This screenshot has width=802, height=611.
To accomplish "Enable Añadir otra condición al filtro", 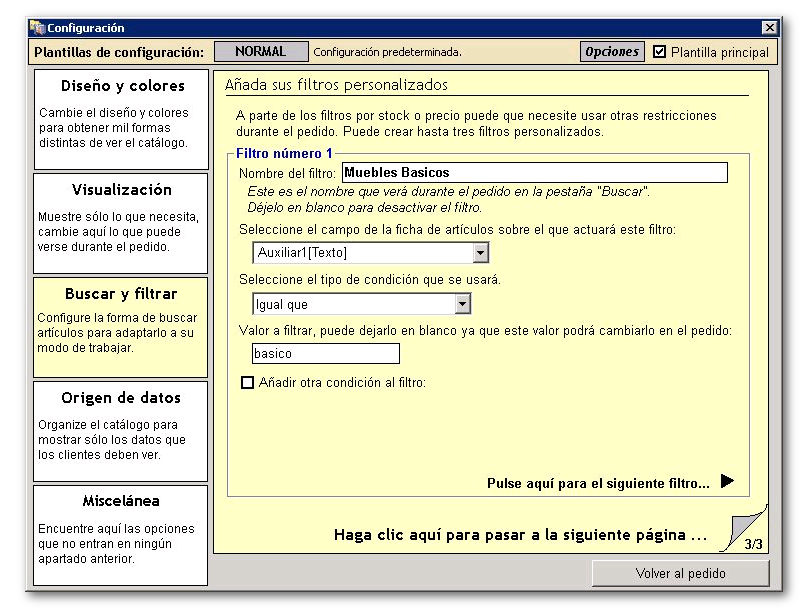I will [x=247, y=382].
